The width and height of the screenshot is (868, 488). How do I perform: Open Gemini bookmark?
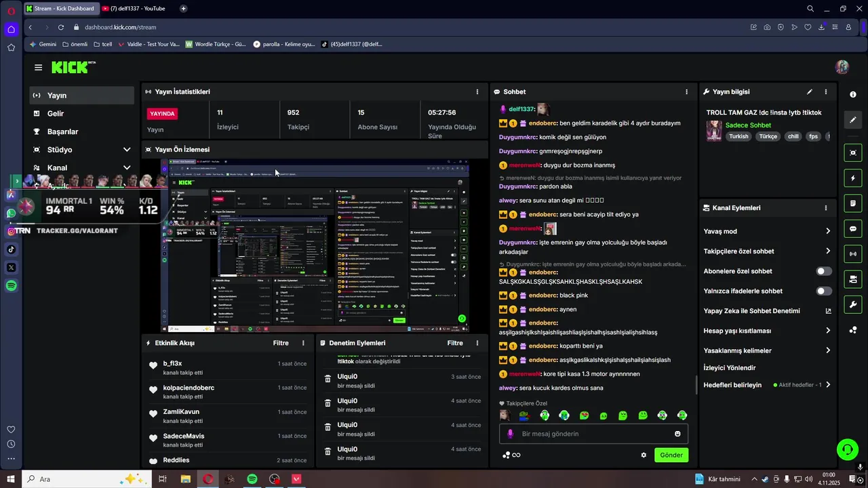pyautogui.click(x=43, y=44)
